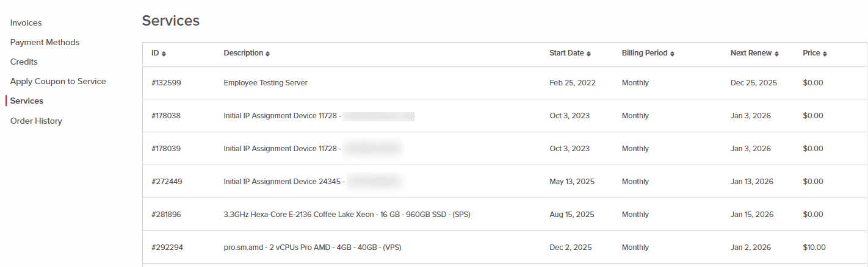Click service ID #178039
Screen dimensions: 868x267
point(166,149)
